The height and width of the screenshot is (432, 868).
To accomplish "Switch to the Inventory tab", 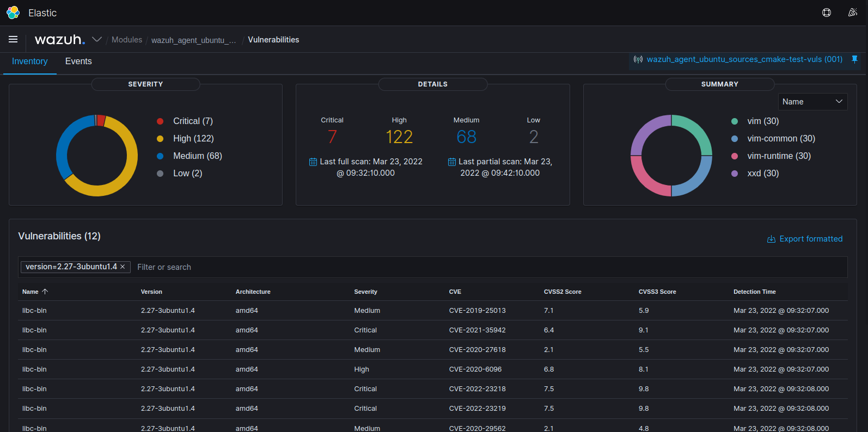I will pyautogui.click(x=30, y=61).
